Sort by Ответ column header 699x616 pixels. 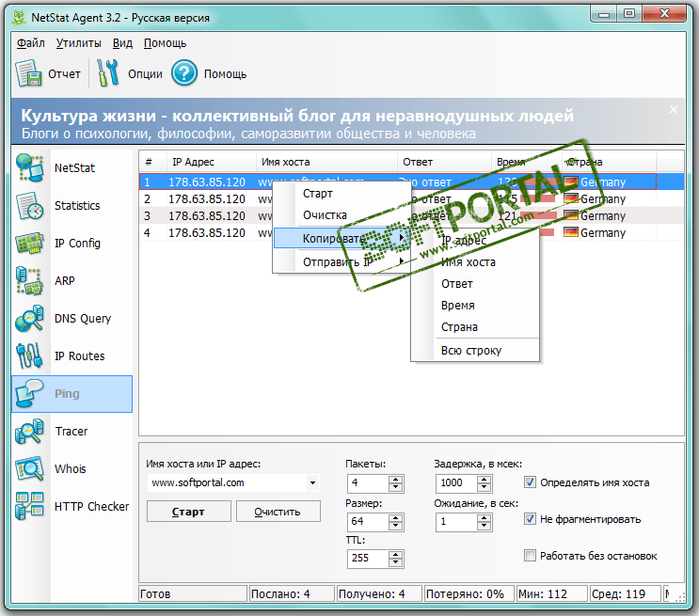pyautogui.click(x=444, y=162)
